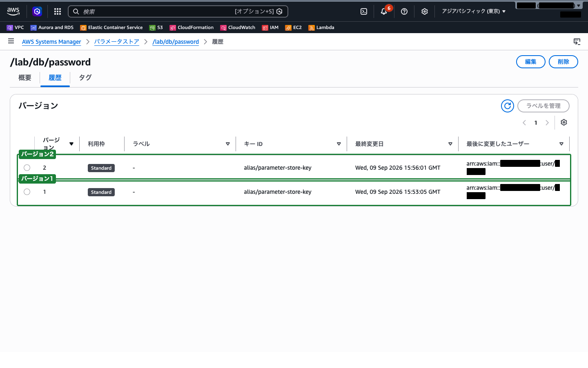Viewport: 588px width, 368px height.
Task: Open the CloudWatch shortcut
Action: [238, 27]
